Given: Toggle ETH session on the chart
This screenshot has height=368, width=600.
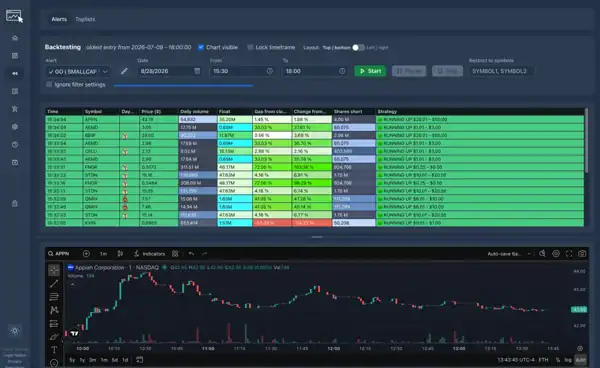Looking at the screenshot, I should point(543,360).
